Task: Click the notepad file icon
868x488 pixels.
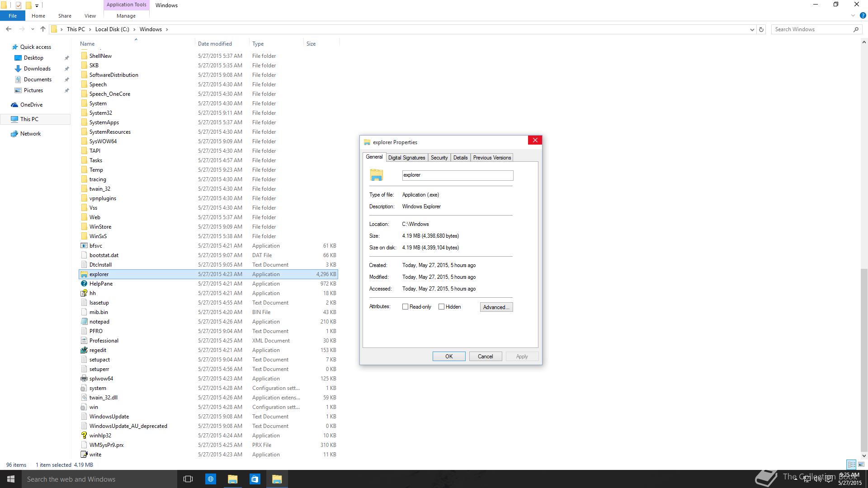Action: point(84,322)
